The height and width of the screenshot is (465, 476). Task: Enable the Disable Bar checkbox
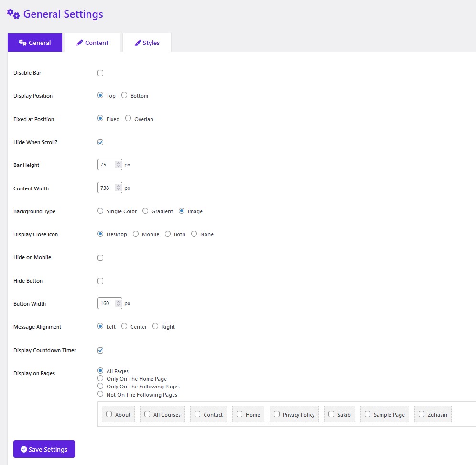tap(100, 73)
